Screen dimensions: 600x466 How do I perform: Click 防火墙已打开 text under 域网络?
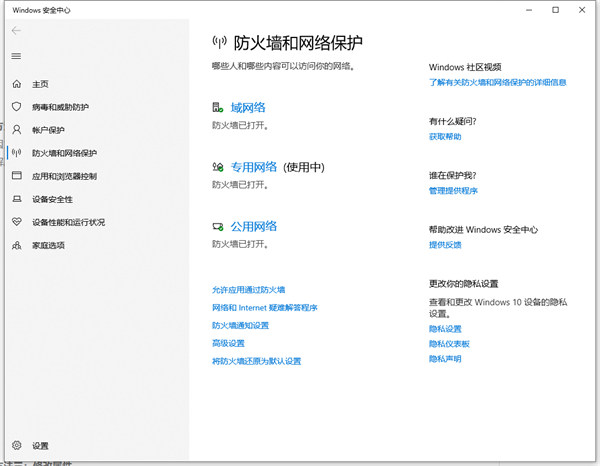pyautogui.click(x=240, y=125)
